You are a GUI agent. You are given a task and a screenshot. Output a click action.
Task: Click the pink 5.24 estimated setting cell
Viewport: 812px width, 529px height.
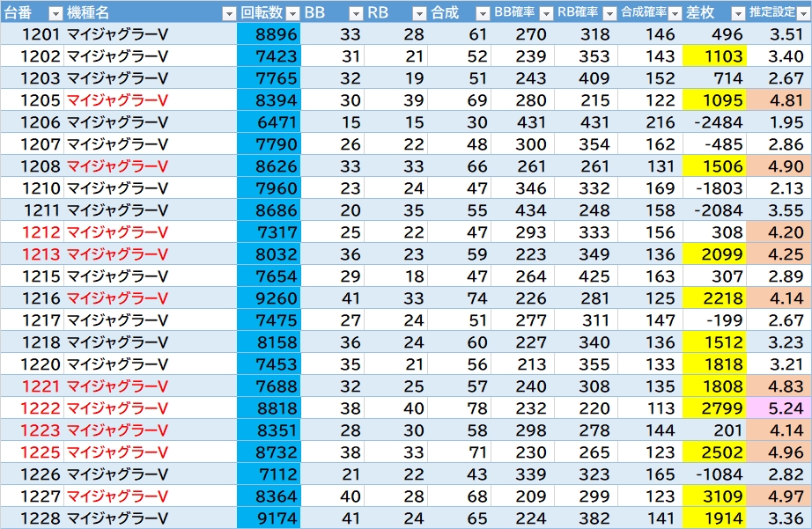779,408
